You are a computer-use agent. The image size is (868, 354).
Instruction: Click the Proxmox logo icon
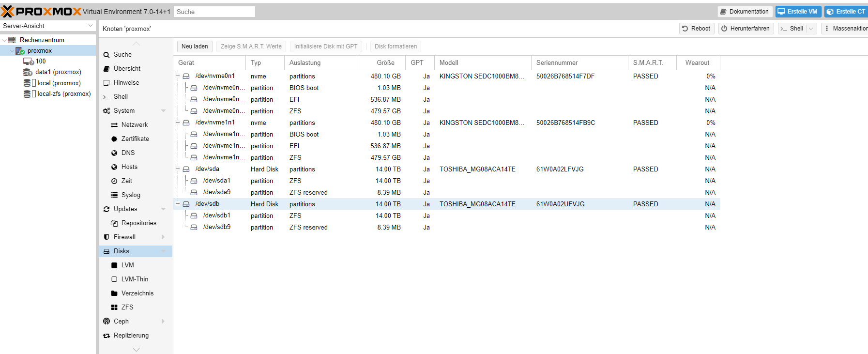click(8, 11)
